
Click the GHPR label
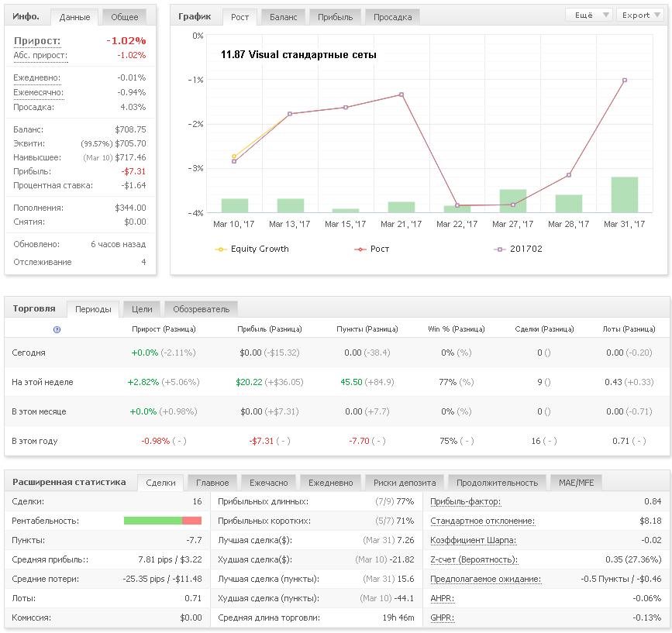click(443, 618)
